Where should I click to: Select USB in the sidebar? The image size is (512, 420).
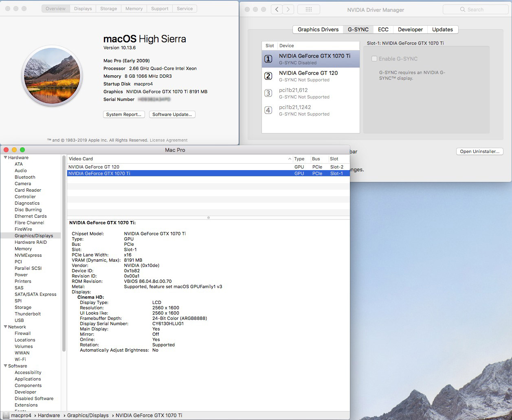pos(19,320)
